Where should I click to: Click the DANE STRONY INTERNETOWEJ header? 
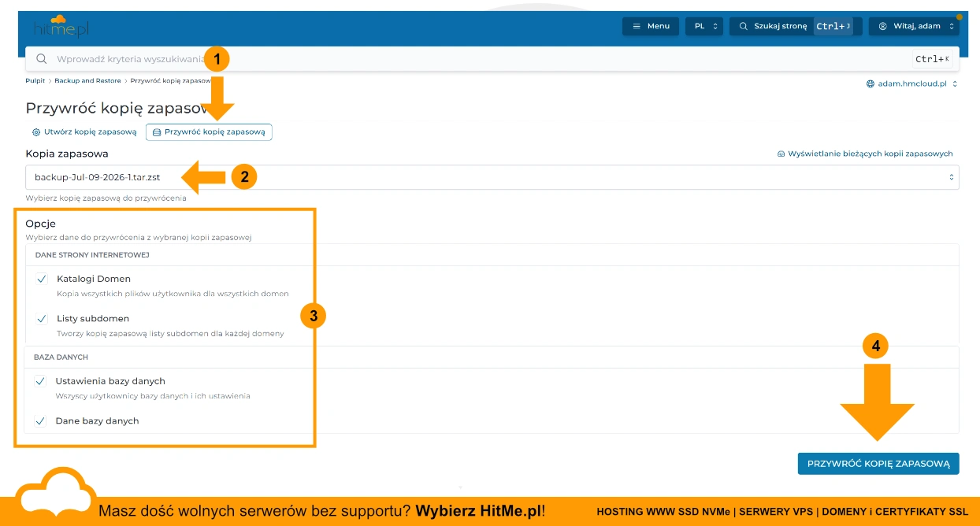(x=92, y=255)
